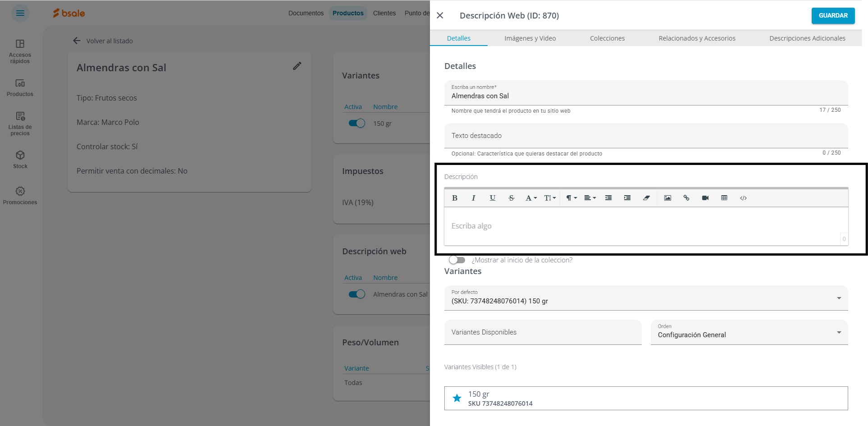Toggle bold formatting in description editor
Screen dimensions: 868x426
coord(455,198)
